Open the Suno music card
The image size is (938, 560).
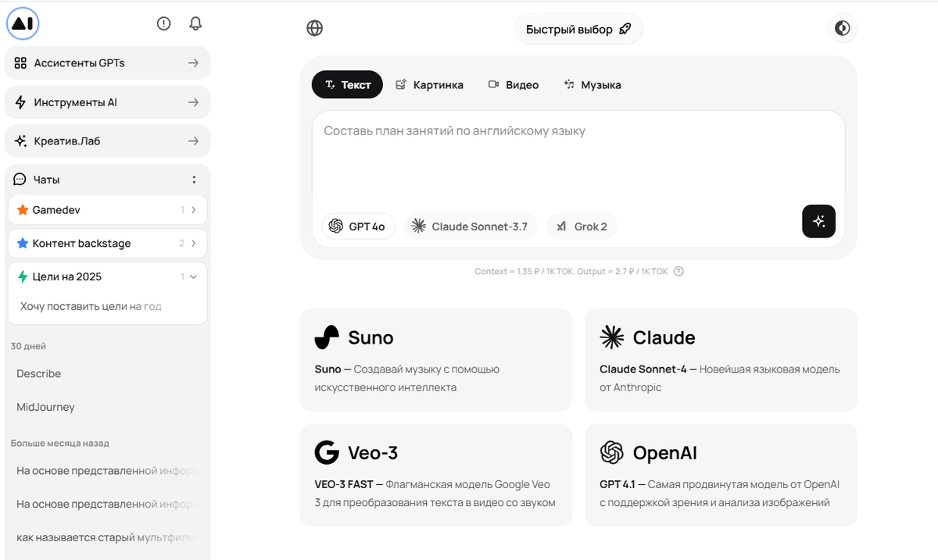click(x=436, y=360)
